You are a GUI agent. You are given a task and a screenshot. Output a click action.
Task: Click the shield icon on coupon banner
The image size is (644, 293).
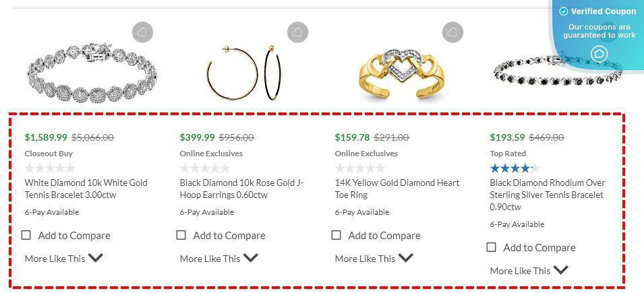598,54
